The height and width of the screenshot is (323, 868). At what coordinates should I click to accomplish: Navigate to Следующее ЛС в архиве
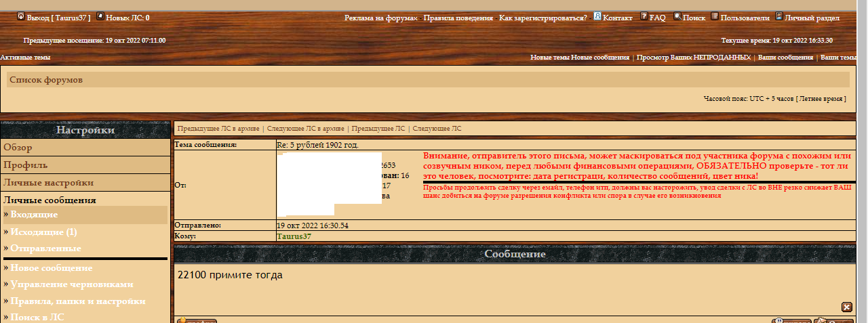pos(306,128)
